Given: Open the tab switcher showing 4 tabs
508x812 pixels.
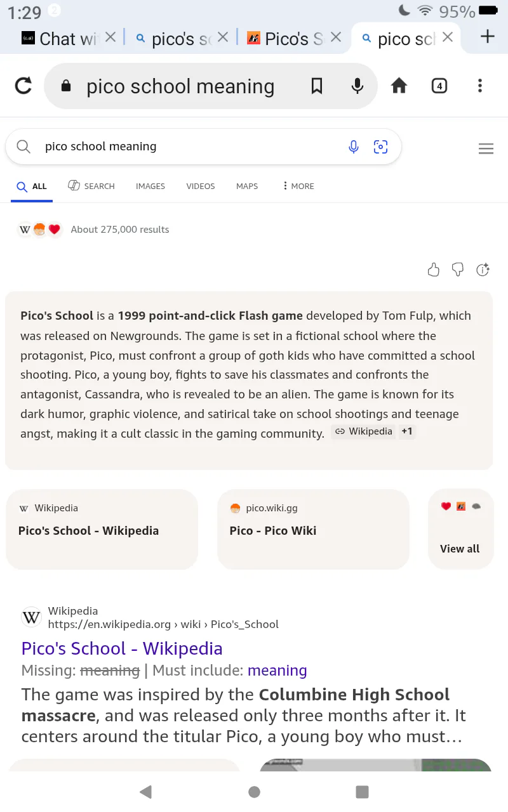Looking at the screenshot, I should [439, 86].
